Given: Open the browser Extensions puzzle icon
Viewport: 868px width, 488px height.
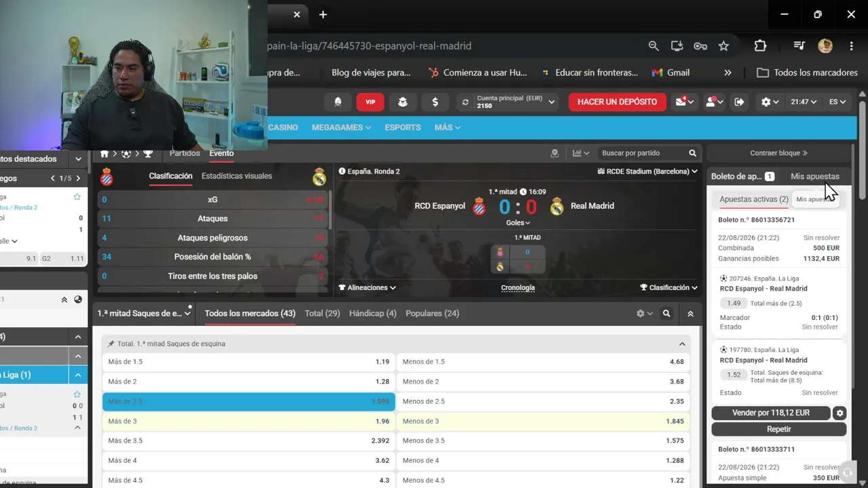Looking at the screenshot, I should click(x=760, y=46).
